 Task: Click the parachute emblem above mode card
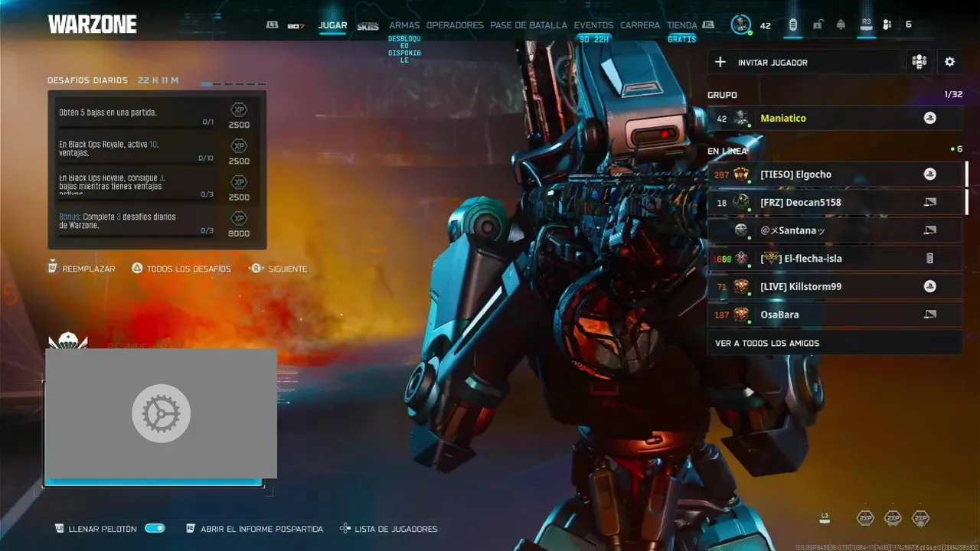tap(68, 341)
